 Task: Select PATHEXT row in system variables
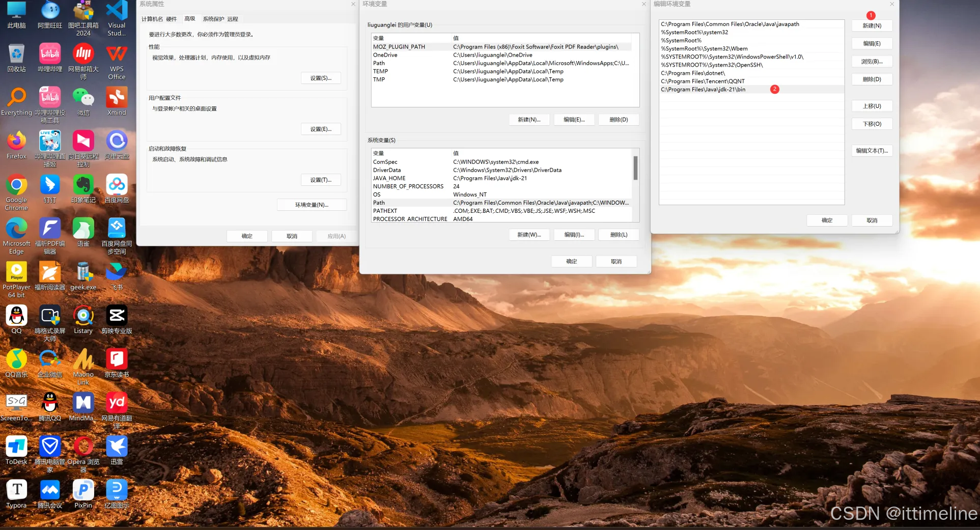(501, 211)
